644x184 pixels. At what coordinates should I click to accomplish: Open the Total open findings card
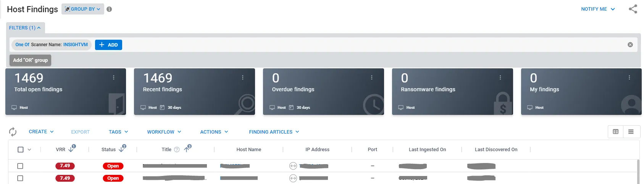point(66,92)
